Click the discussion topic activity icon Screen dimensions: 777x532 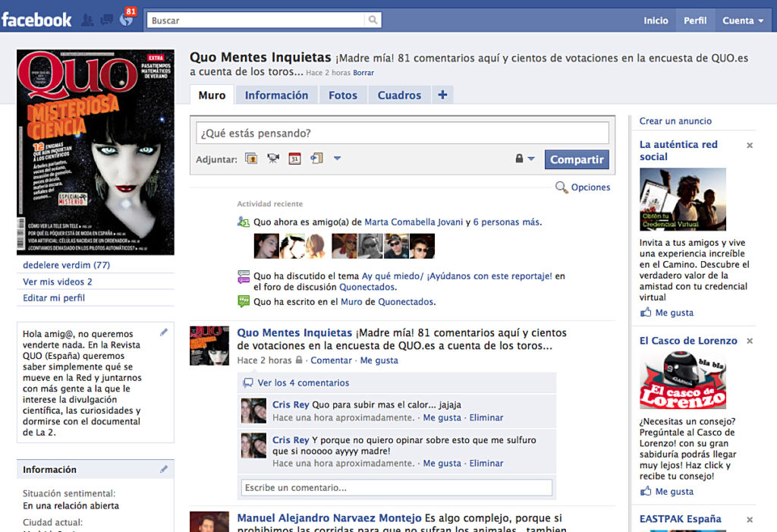click(x=244, y=276)
